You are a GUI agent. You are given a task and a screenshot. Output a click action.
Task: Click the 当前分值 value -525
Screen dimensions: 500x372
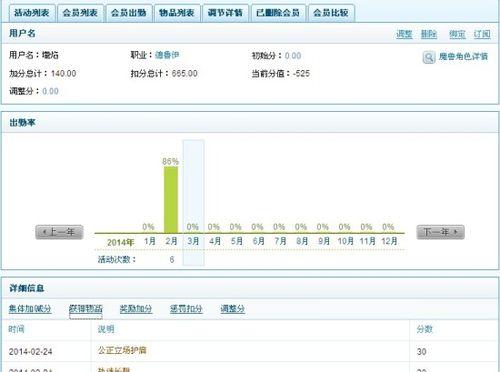coord(301,73)
